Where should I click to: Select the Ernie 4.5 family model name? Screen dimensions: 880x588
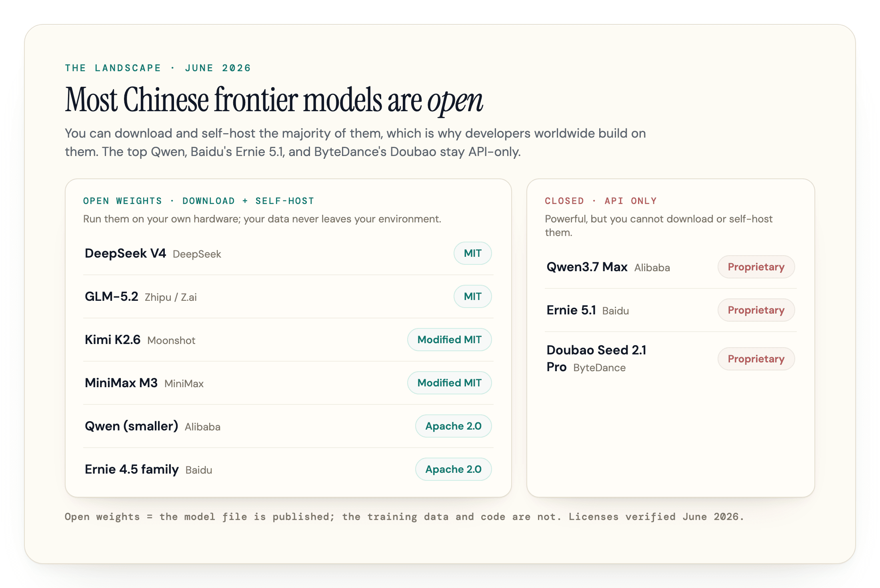pos(132,469)
